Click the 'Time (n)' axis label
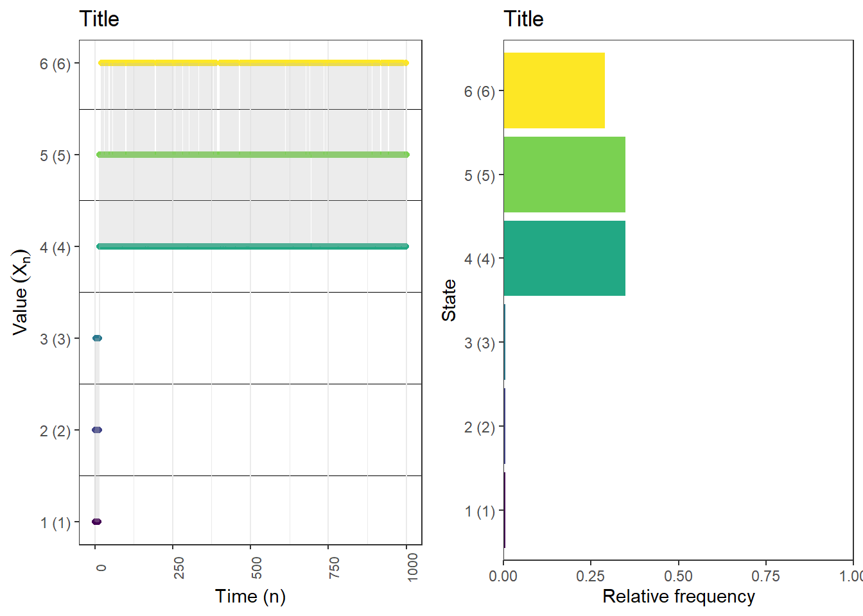This screenshot has width=863, height=616. [250, 597]
